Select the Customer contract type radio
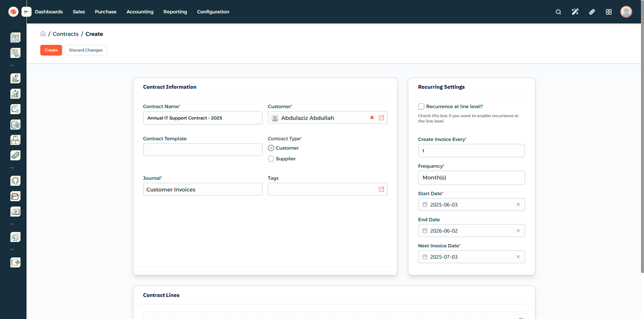 tap(271, 148)
